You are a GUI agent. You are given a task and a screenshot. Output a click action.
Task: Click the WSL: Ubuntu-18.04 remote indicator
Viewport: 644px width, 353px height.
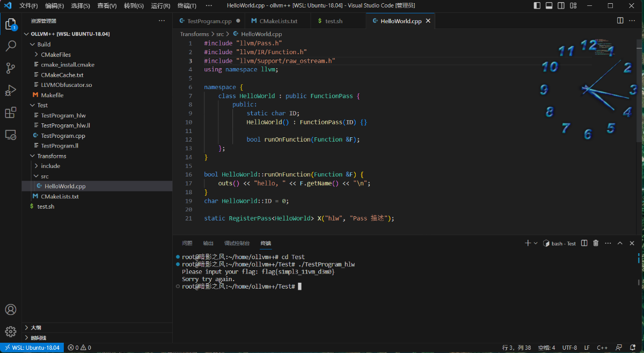tap(32, 348)
